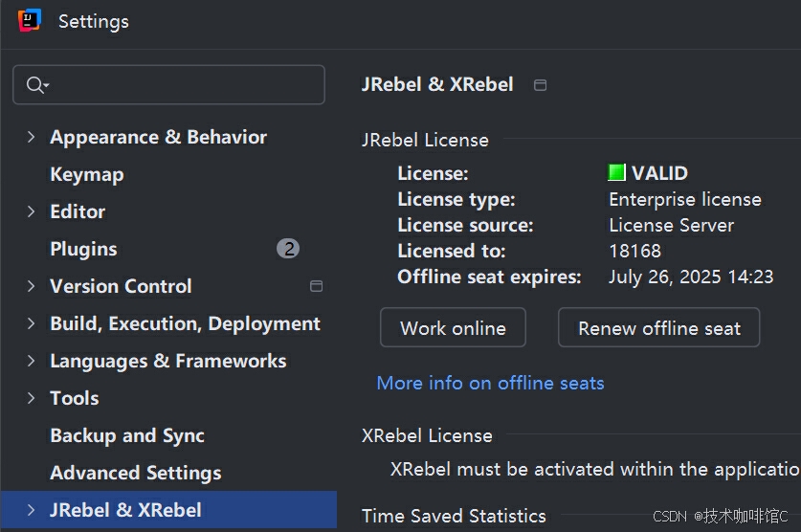Expand Languages & Frameworks node

pos(32,361)
